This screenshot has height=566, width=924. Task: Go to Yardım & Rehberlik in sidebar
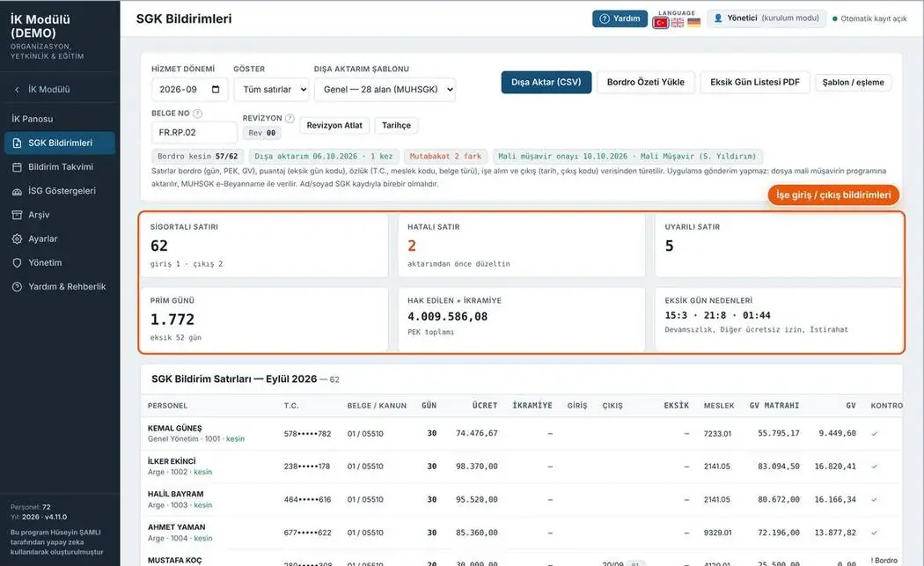pyautogui.click(x=60, y=287)
